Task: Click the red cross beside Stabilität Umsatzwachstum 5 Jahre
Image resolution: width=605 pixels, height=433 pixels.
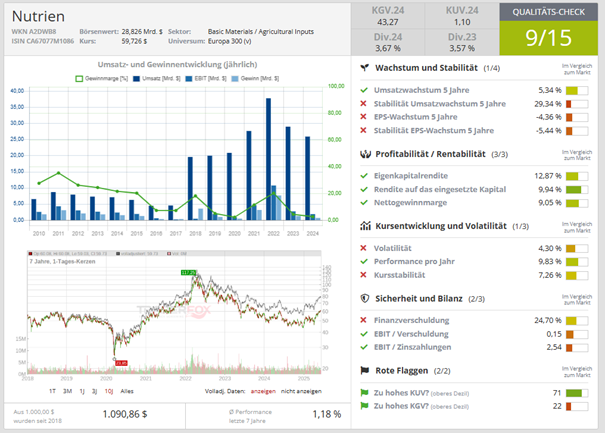Action: pyautogui.click(x=363, y=103)
